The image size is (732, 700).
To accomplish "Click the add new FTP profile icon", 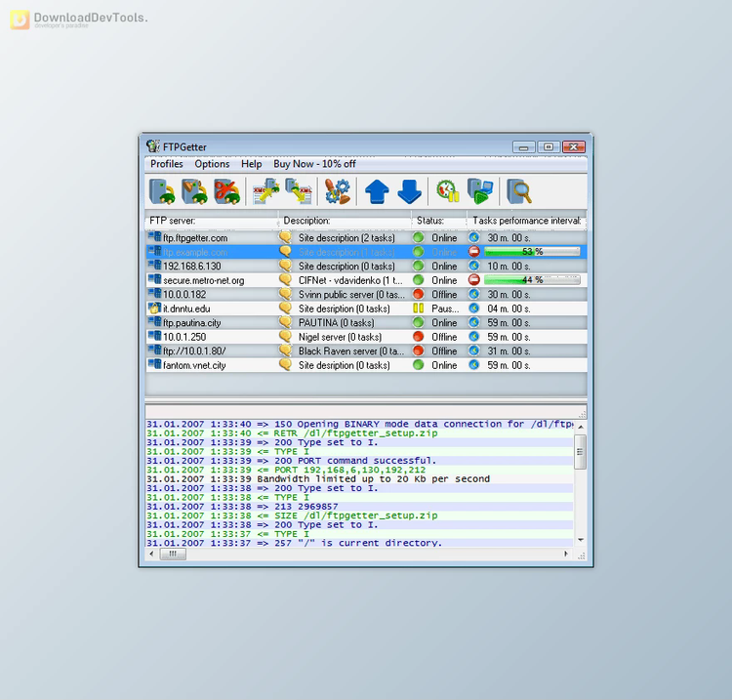I will point(161,191).
